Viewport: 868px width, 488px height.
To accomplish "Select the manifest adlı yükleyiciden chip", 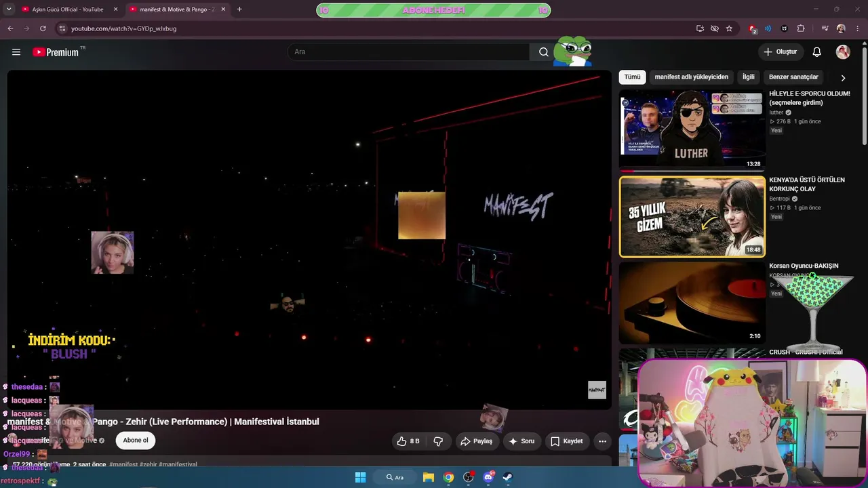I will coord(692,77).
